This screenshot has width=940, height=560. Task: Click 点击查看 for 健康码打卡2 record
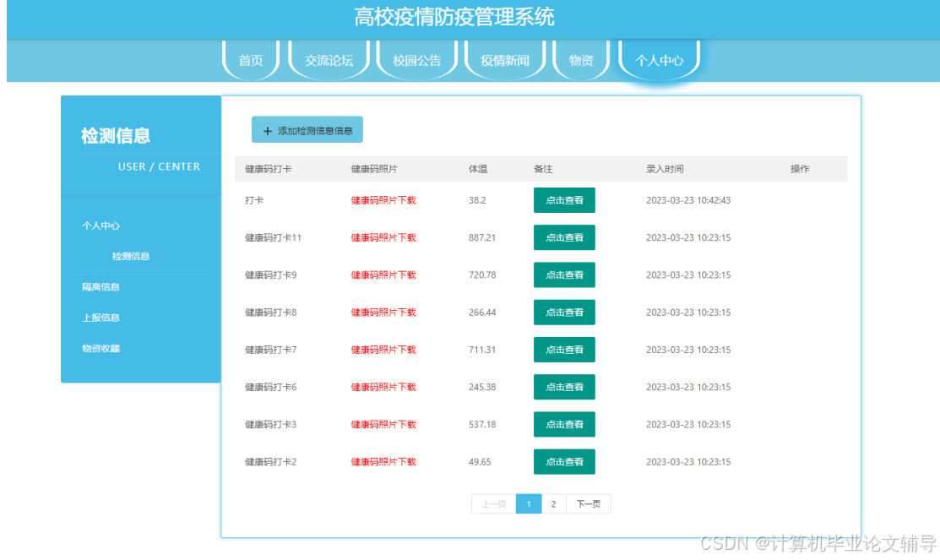[563, 461]
